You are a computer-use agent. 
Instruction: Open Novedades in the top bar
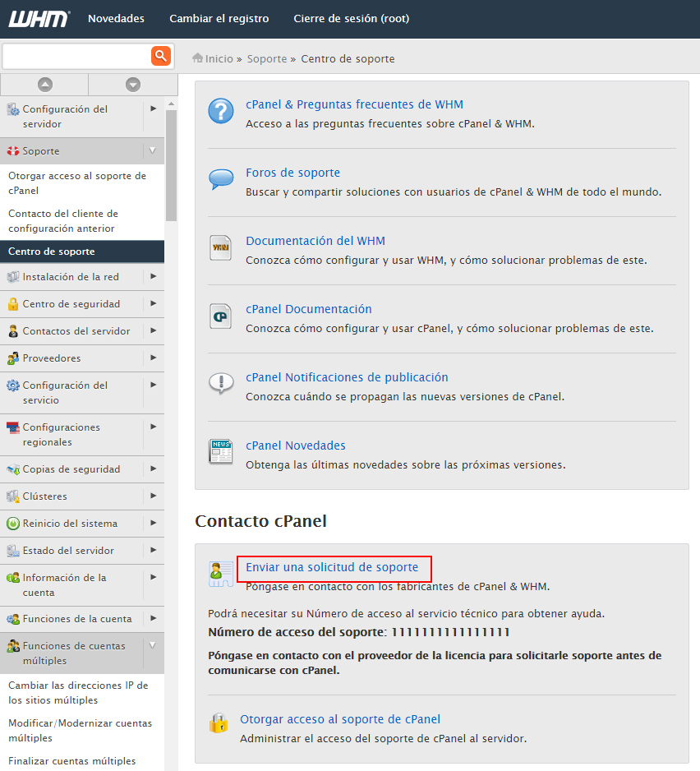point(116,18)
